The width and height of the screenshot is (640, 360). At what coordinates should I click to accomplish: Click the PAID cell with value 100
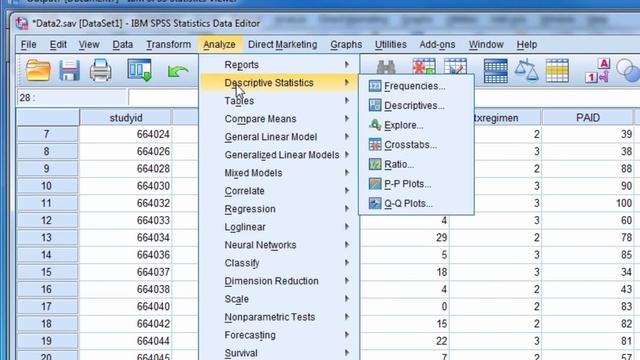588,203
